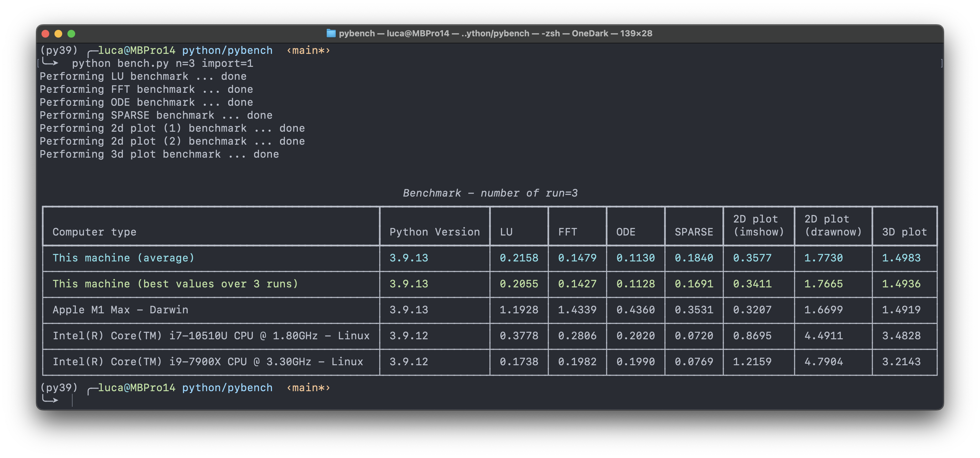Click the top prompt's 'luca@MBPro14' user host
The width and height of the screenshot is (980, 458).
coord(136,50)
